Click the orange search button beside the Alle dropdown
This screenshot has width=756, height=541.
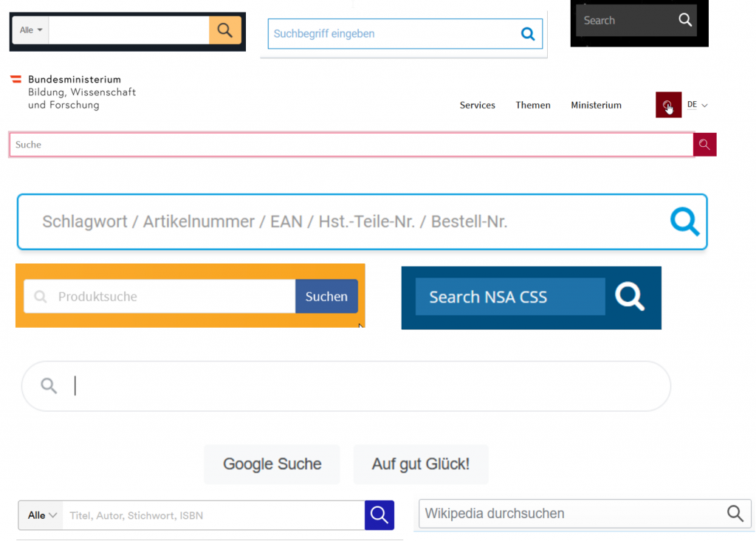pyautogui.click(x=225, y=30)
